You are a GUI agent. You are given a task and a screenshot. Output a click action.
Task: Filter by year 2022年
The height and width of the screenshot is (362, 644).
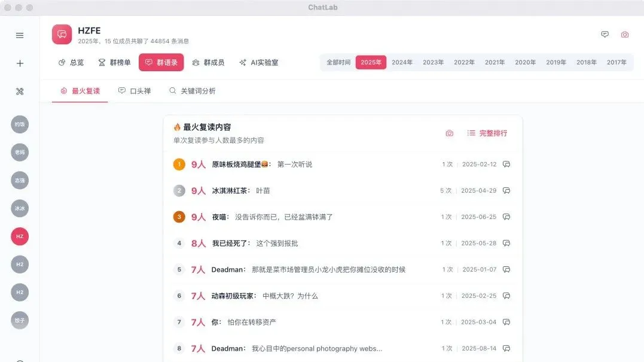click(464, 62)
